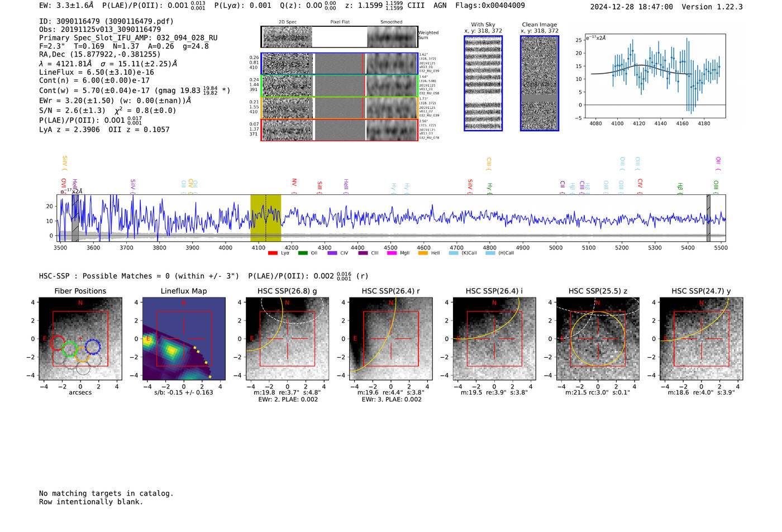
Task: Click the blue dashed fiber circle
Action: (x=93, y=347)
